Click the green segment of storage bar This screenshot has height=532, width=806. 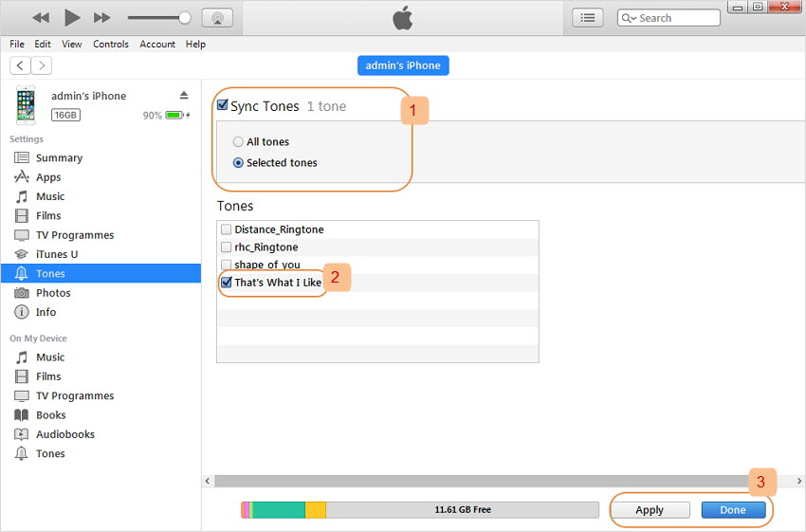point(279,510)
